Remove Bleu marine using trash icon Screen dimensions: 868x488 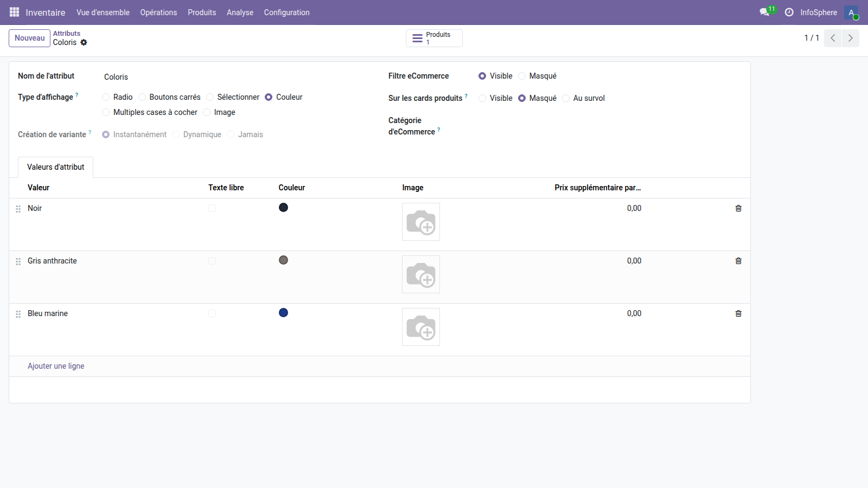(738, 313)
